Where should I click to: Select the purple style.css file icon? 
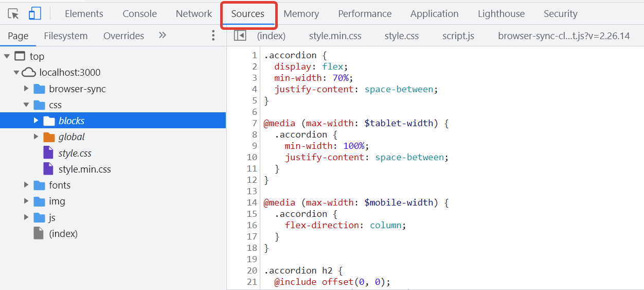48,153
